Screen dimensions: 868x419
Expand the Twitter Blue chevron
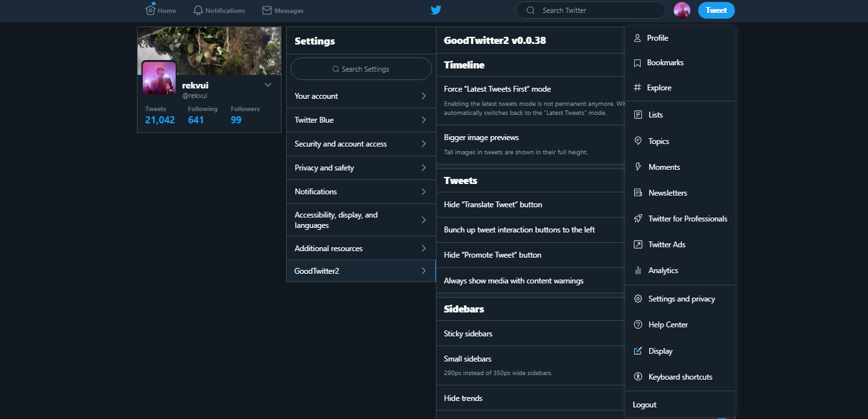pos(424,120)
